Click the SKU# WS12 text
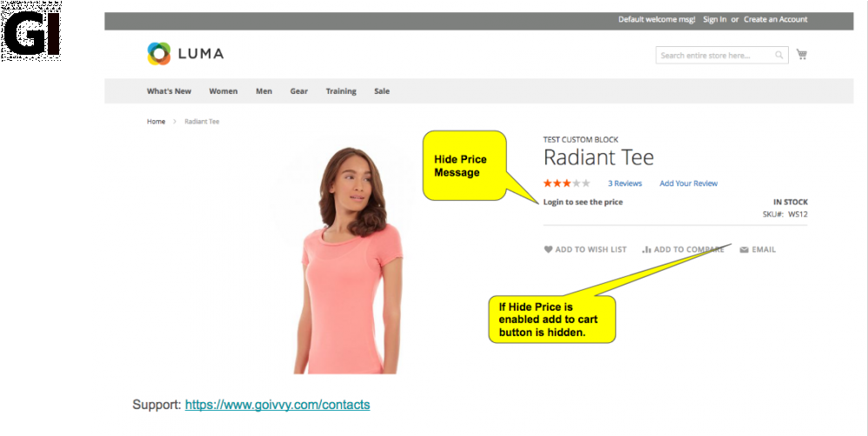Screen dimensions: 868x436 coord(785,214)
